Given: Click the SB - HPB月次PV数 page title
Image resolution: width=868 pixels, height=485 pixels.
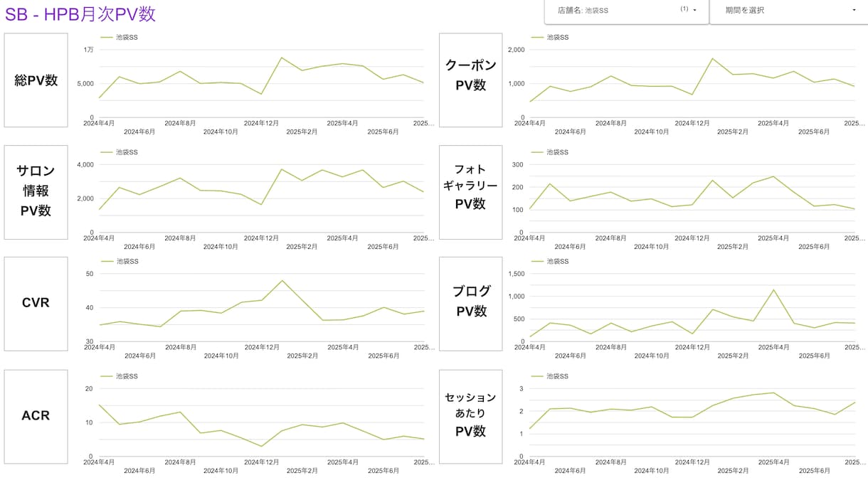Looking at the screenshot, I should pos(80,14).
